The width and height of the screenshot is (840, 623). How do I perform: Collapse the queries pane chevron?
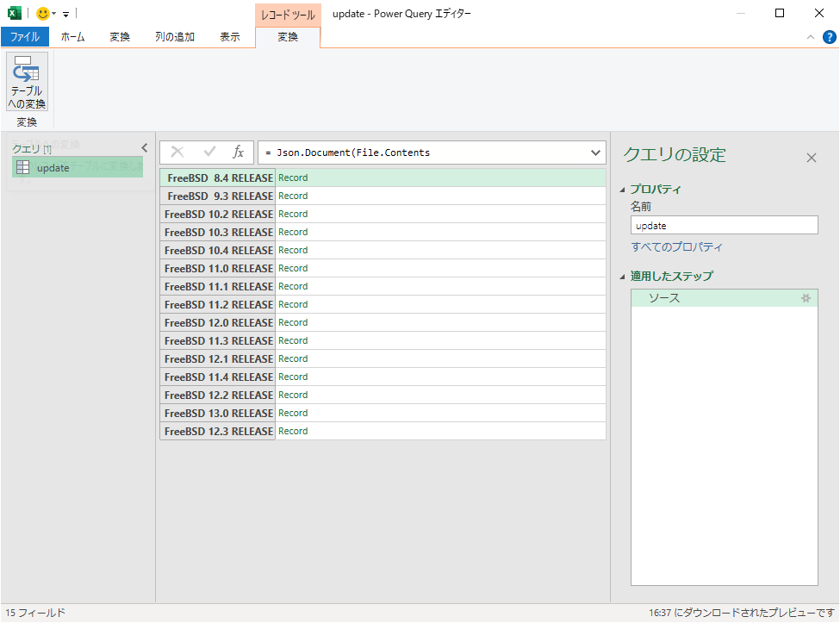coord(144,148)
